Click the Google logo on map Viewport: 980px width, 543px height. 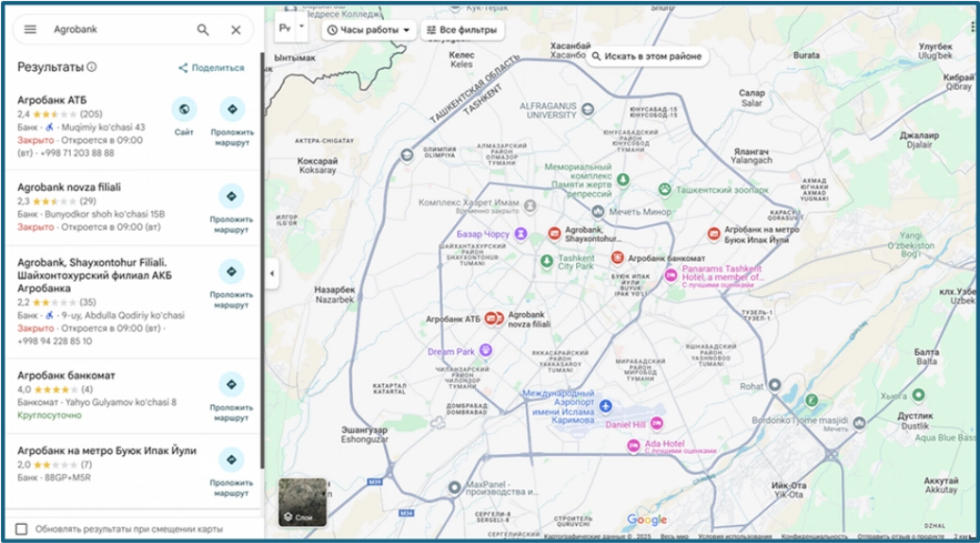pos(647,520)
